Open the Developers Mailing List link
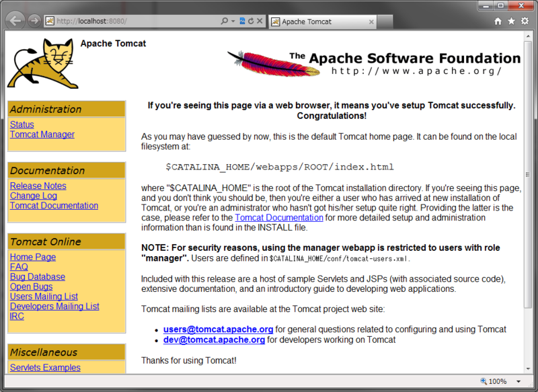This screenshot has width=538, height=392. coord(54,307)
